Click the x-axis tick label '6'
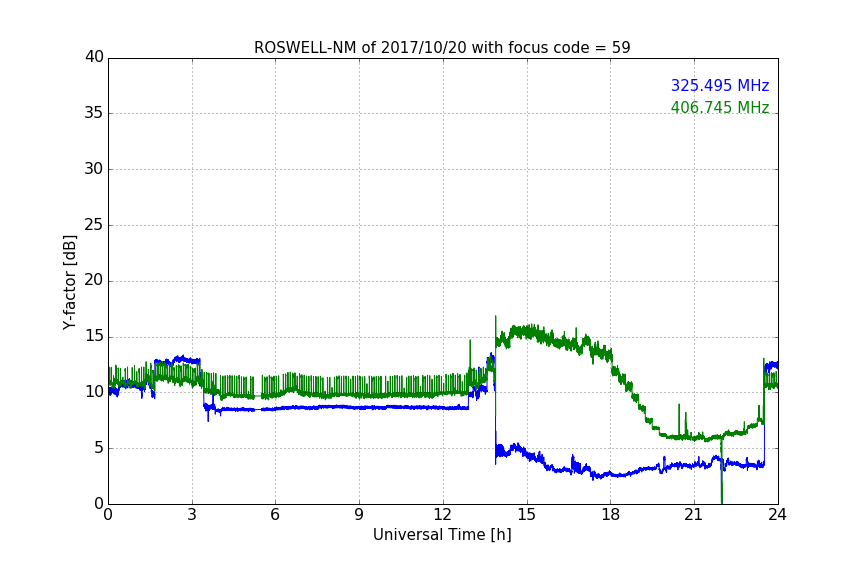 [x=276, y=515]
